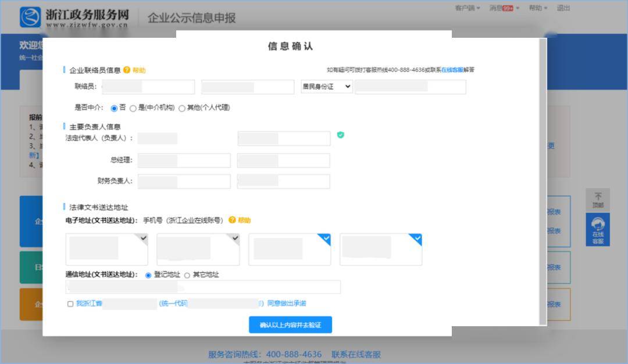Click the ID number field after 居民身份证
Screen dimensions: 628x364
tap(411, 87)
